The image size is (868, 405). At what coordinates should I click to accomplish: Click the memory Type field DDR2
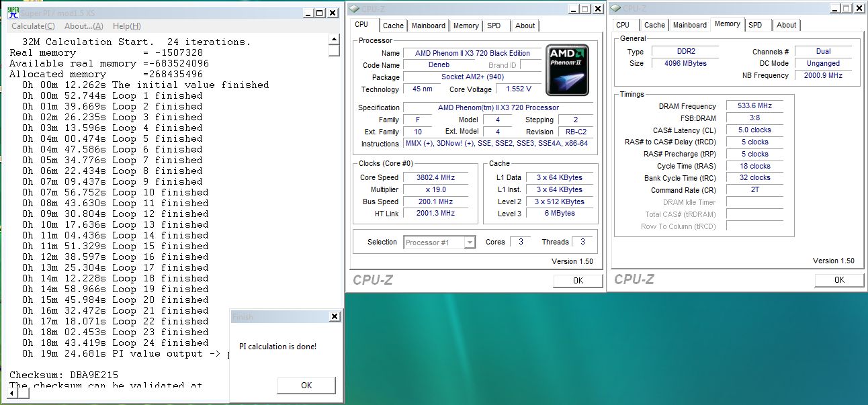685,52
